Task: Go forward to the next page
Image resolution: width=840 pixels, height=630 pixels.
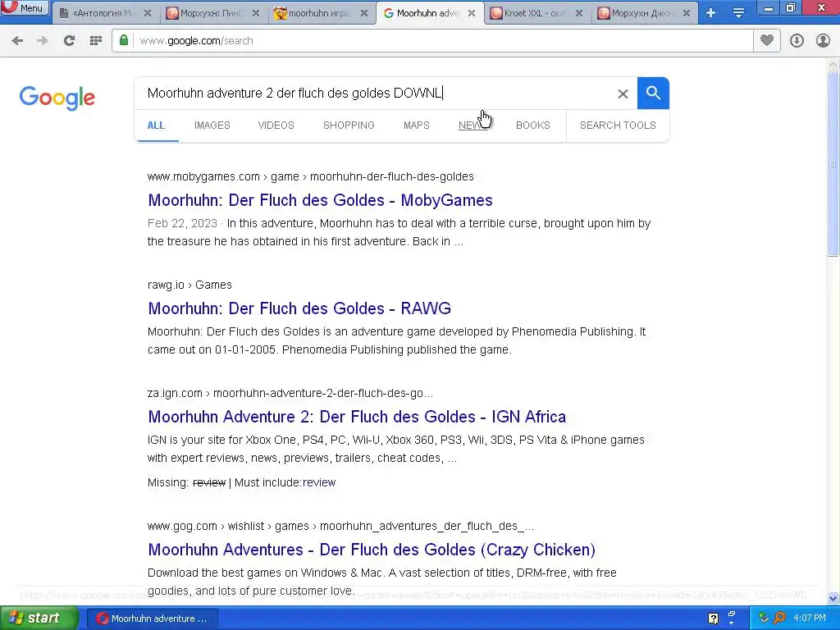Action: (x=43, y=41)
